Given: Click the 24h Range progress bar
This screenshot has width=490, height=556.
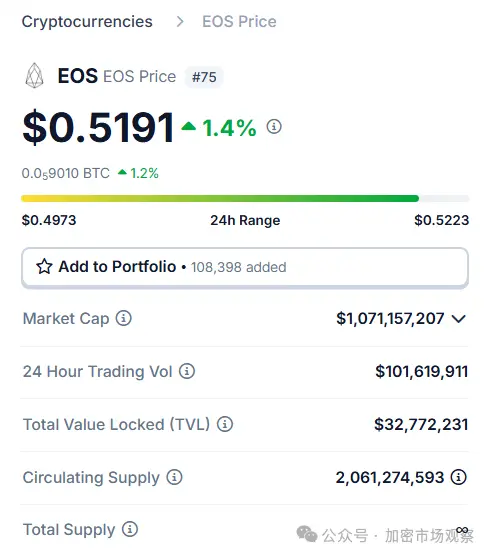Looking at the screenshot, I should point(245,198).
